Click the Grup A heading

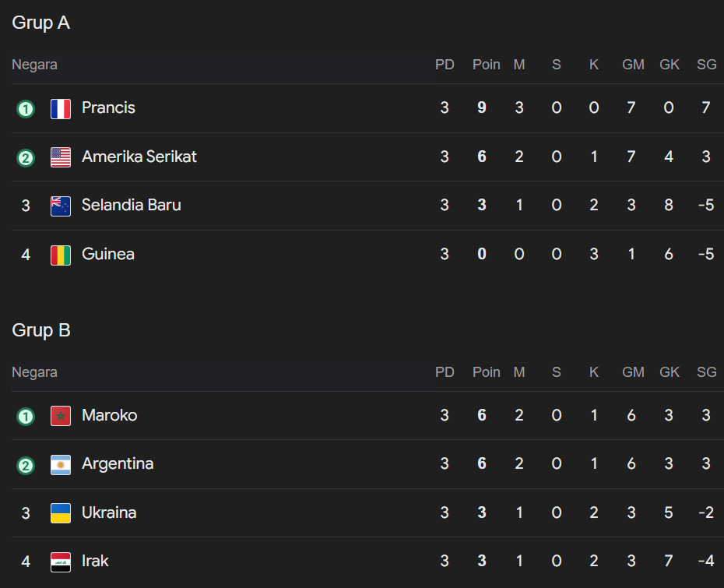click(41, 23)
